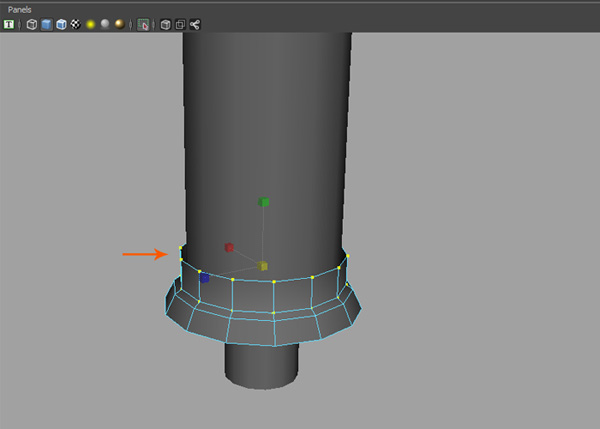The width and height of the screenshot is (600, 429).
Task: Select smooth shade all blue cube icon
Action: tap(46, 23)
